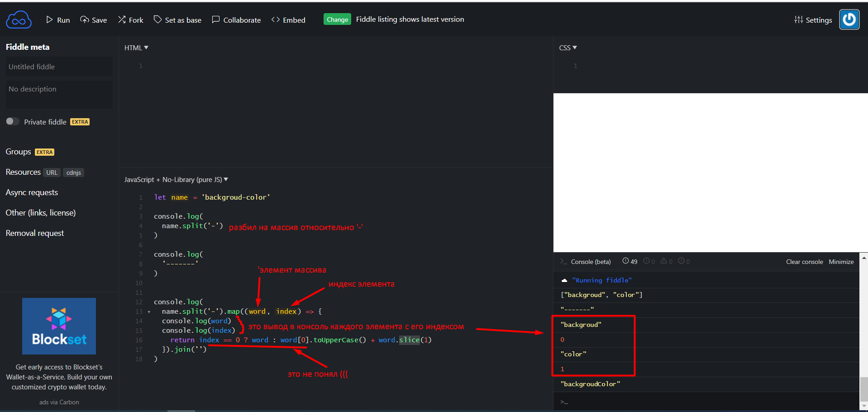Screen dimensions: 868x412
Task: Open the Groups section
Action: coord(18,152)
